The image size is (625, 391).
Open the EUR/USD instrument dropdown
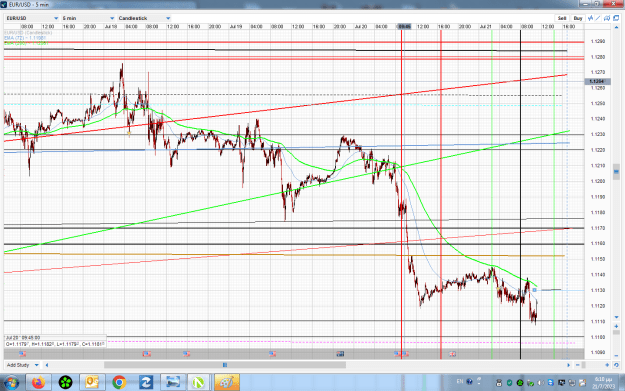[x=32, y=18]
